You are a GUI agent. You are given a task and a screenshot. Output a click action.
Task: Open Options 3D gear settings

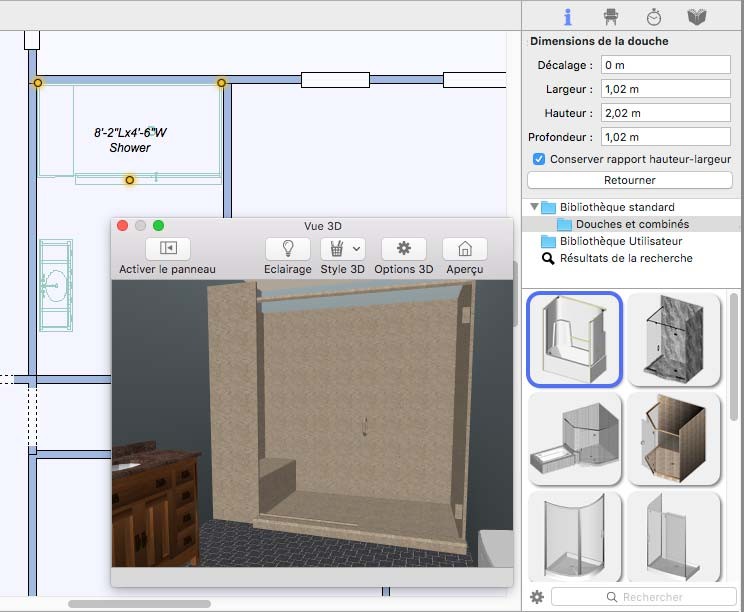pos(403,248)
